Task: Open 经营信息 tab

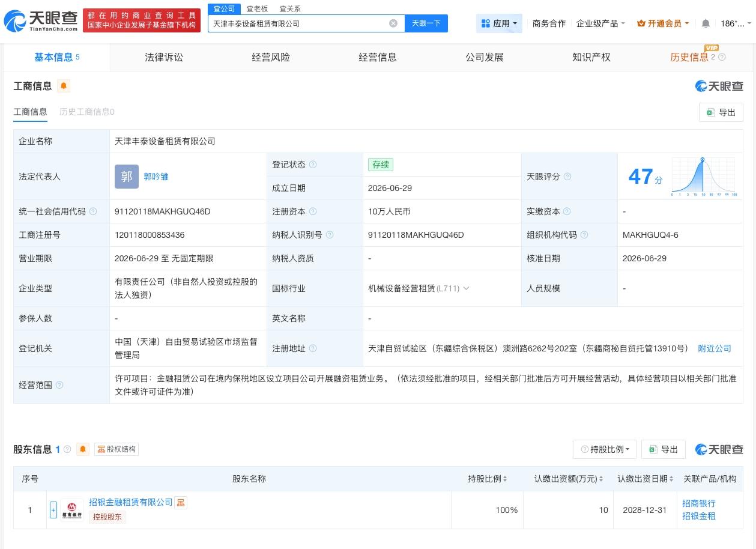Action: pos(378,57)
